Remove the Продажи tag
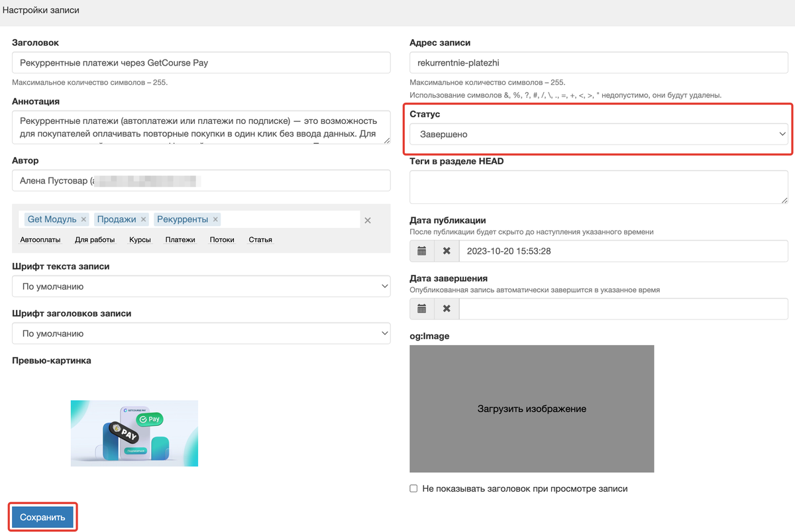 pos(144,219)
